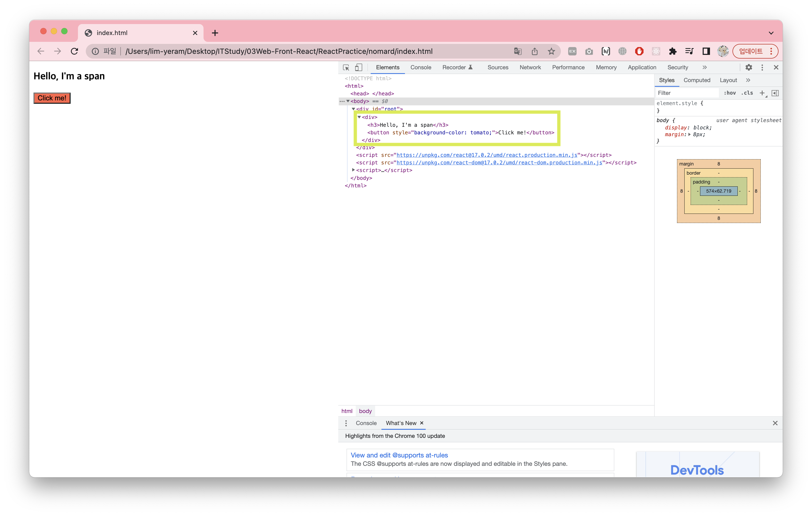This screenshot has height=516, width=812.
Task: Click the share page icon
Action: click(x=534, y=51)
